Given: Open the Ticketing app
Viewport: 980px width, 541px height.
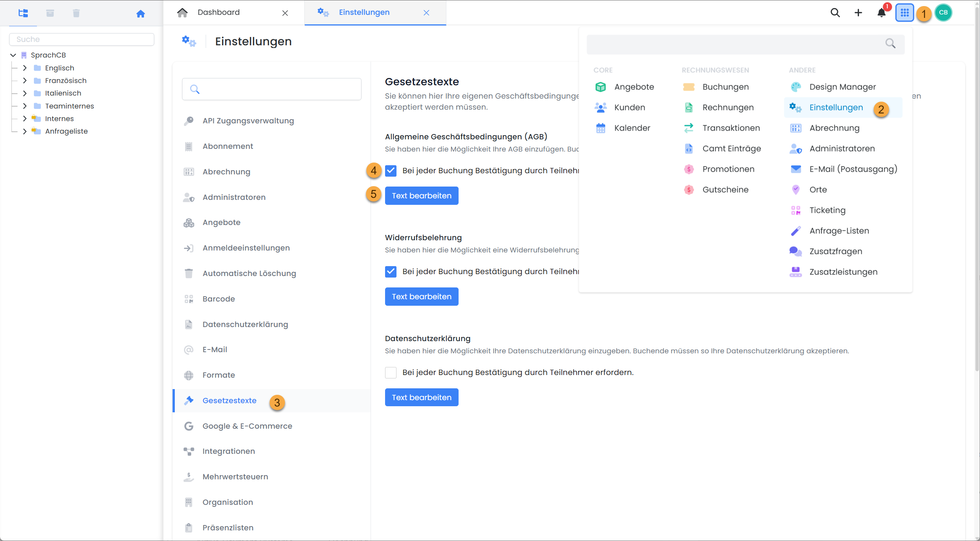Looking at the screenshot, I should pos(827,210).
